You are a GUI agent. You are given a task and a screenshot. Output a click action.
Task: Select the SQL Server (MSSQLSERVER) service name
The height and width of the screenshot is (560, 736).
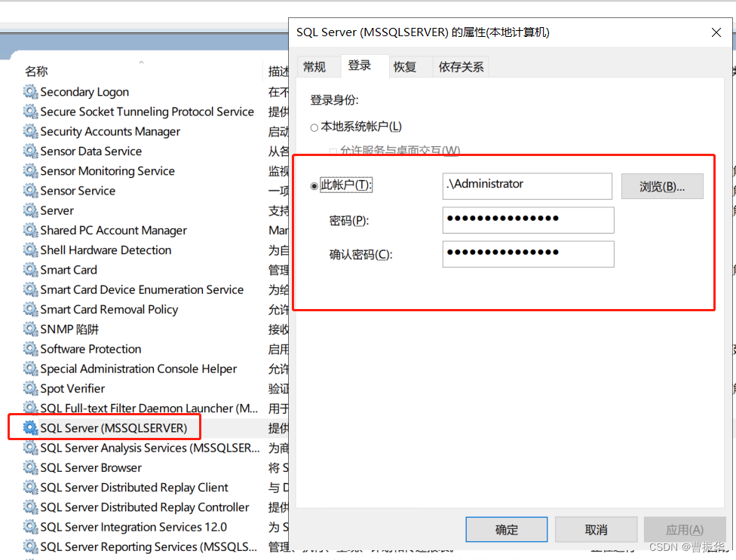tap(114, 428)
